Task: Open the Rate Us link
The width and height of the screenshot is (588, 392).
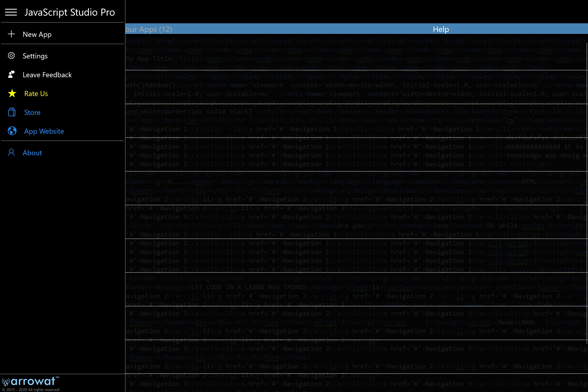Action: pos(36,94)
